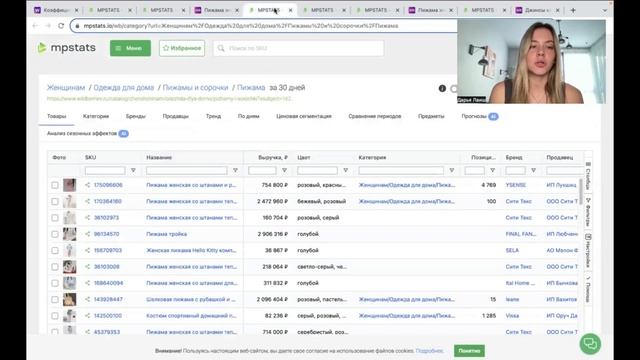Viewport: 640px width, 360px height.
Task: Tick checkbox for SKU 168640094
Action: tap(55, 283)
